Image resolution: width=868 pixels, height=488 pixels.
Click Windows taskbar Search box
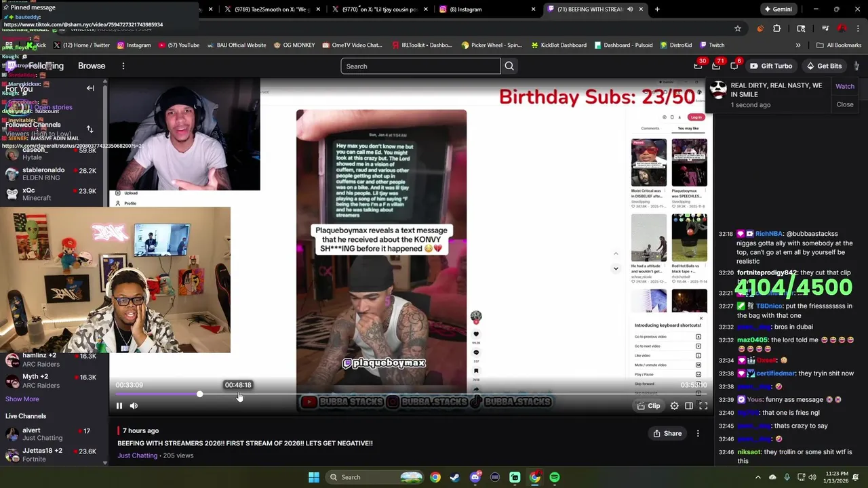tap(375, 477)
